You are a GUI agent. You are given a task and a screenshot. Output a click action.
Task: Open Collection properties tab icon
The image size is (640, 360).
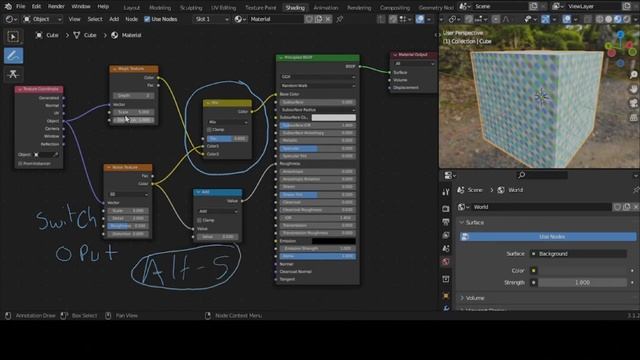[x=446, y=279]
